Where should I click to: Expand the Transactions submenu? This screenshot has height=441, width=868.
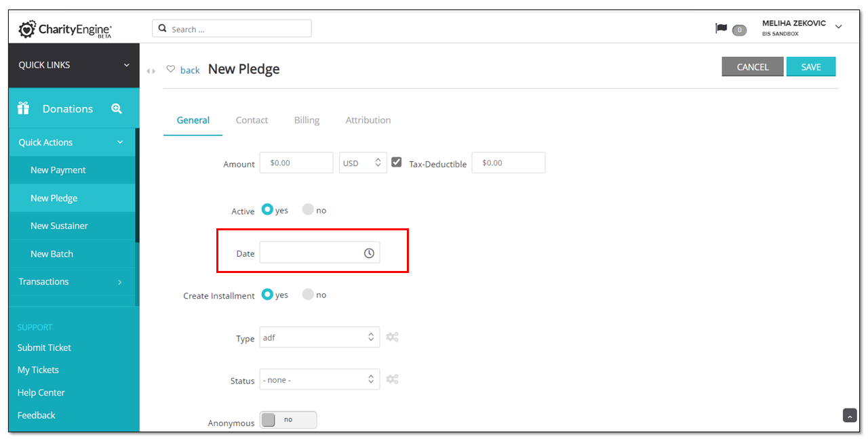72,282
